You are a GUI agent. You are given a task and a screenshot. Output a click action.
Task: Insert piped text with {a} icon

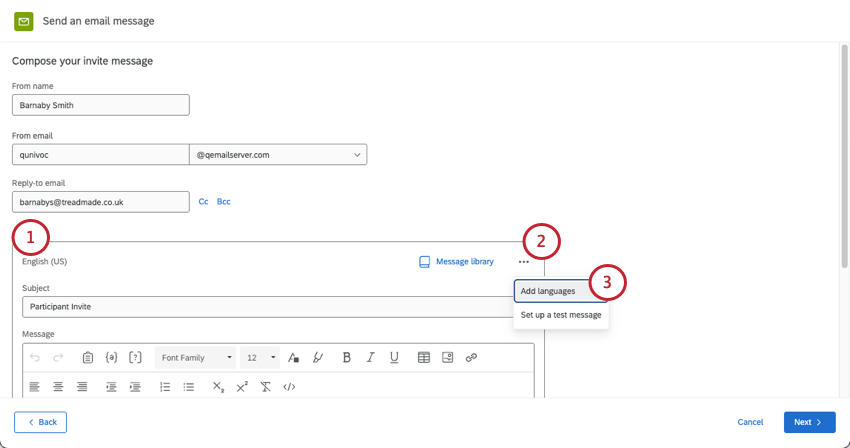point(111,357)
